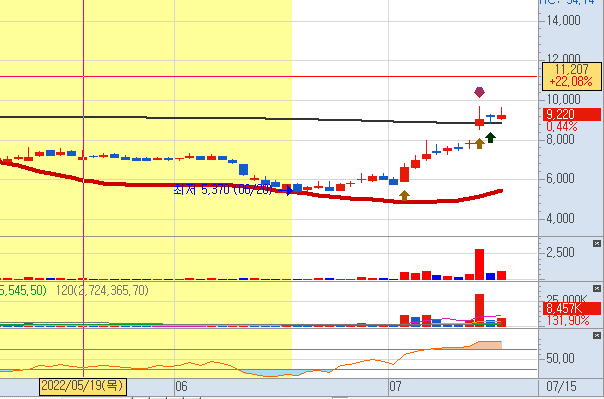Click the 07 month label on the time axis
This screenshot has width=604, height=399.
pyautogui.click(x=395, y=386)
